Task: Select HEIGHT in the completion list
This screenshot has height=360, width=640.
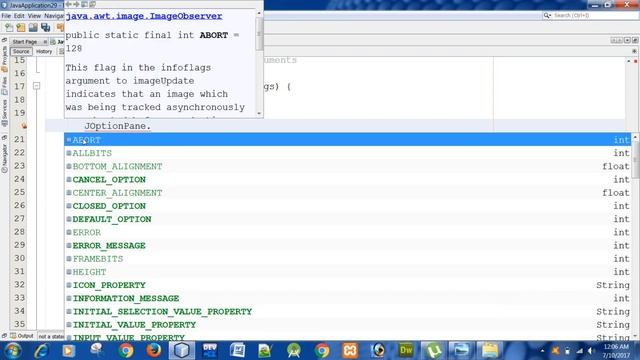Action: [348, 272]
